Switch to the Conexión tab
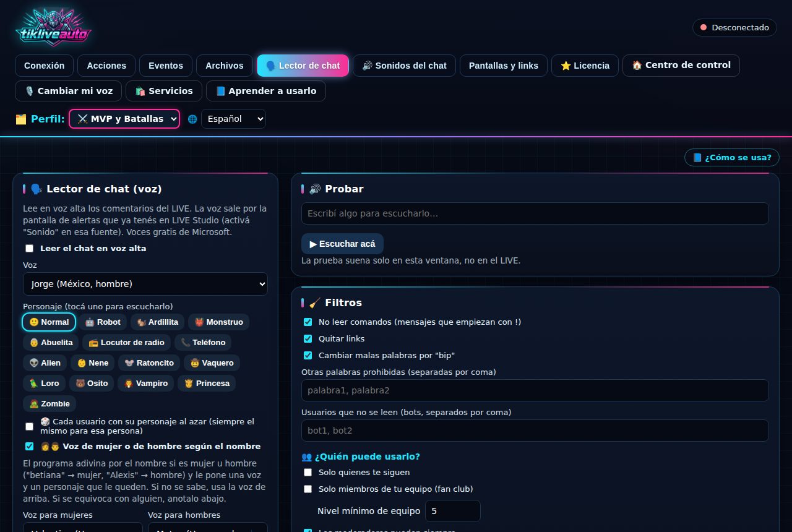Viewport: 792px width, 532px height. pos(44,66)
